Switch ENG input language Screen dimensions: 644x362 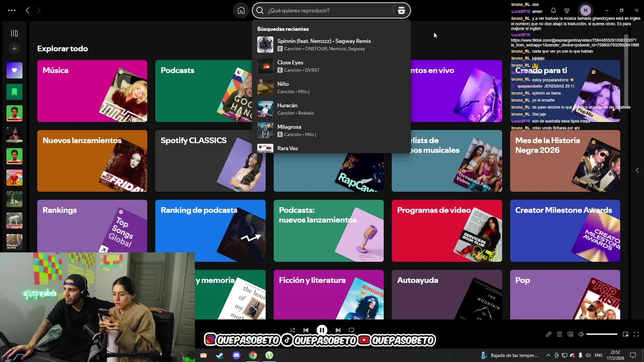599,355
